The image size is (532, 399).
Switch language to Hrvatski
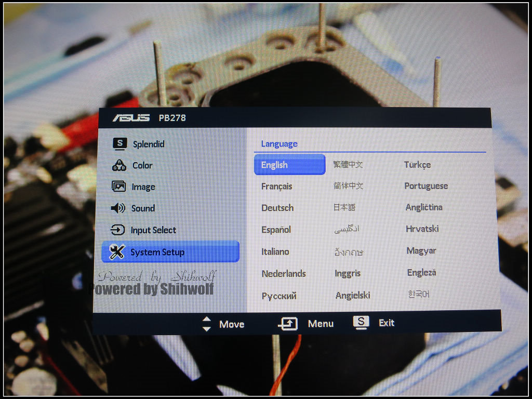[422, 229]
